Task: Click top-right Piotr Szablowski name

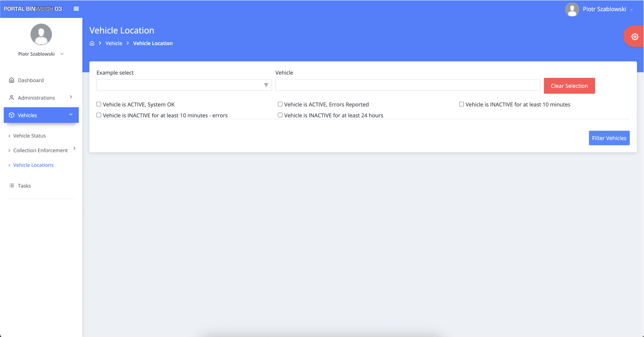Action: point(604,9)
